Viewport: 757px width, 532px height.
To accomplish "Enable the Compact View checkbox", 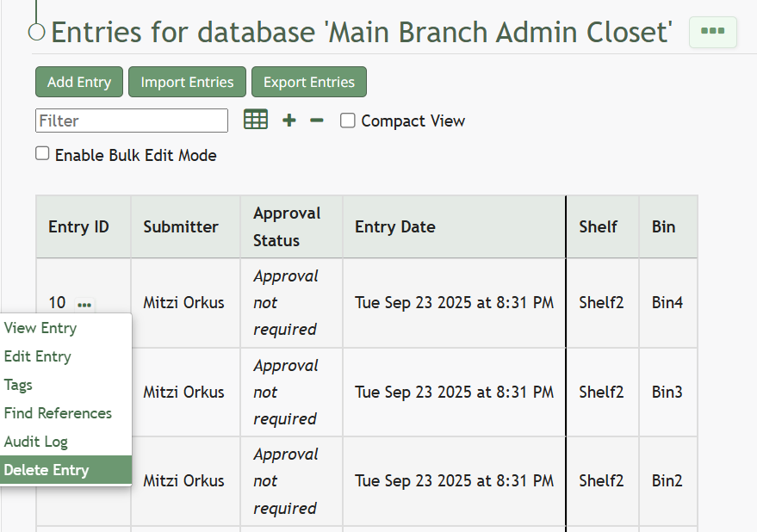I will [348, 121].
